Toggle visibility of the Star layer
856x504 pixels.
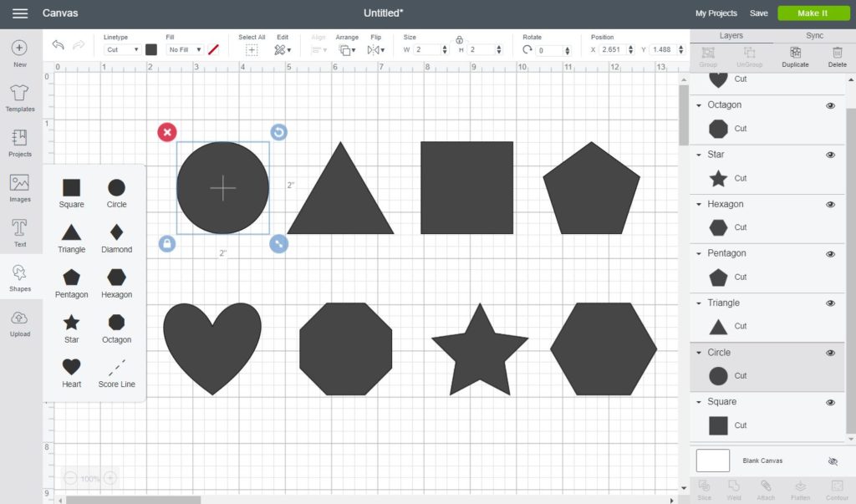(x=830, y=155)
